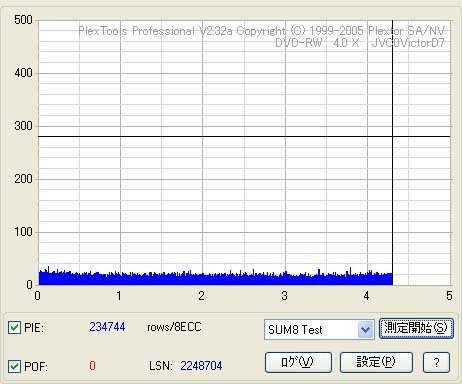Toggle the PIE checkbox

coord(14,328)
